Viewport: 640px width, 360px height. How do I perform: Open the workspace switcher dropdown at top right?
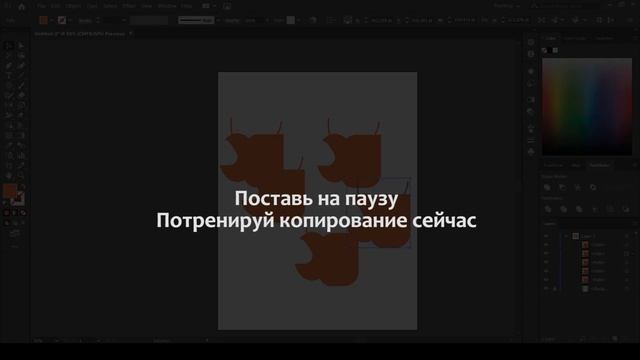pyautogui.click(x=507, y=6)
